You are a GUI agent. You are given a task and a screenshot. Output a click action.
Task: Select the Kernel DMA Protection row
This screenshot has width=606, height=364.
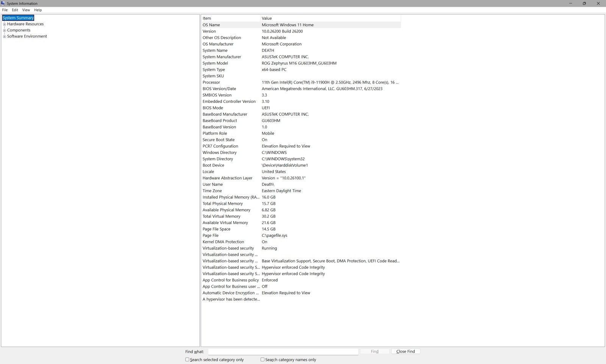(301, 242)
